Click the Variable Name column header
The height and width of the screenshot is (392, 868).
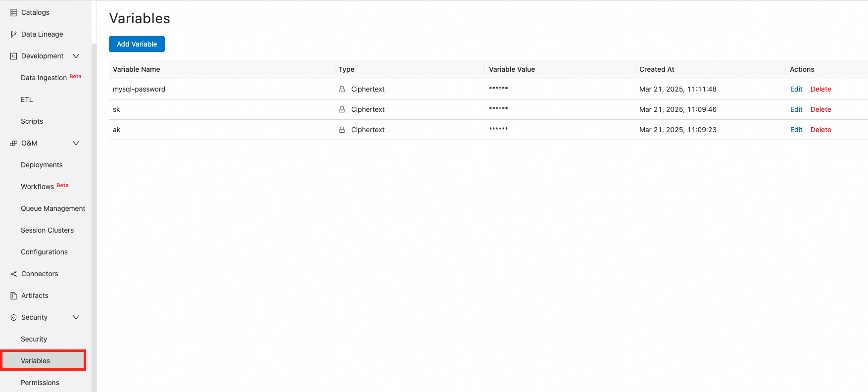point(136,69)
